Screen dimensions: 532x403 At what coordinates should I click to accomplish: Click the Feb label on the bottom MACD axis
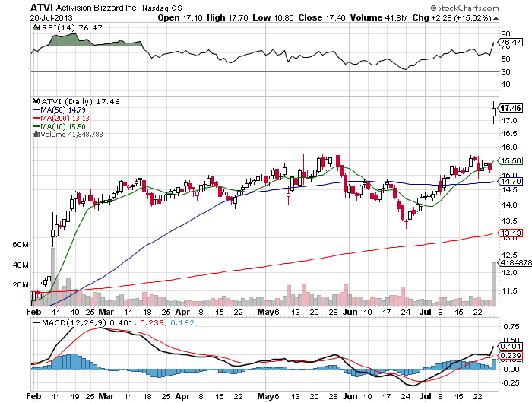pyautogui.click(x=33, y=396)
